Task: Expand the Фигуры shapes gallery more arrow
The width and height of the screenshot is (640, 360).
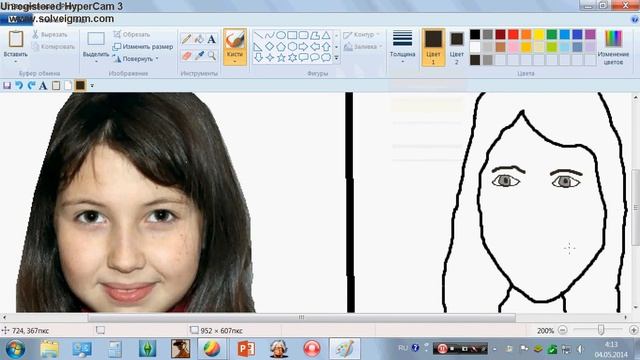Action: click(336, 58)
